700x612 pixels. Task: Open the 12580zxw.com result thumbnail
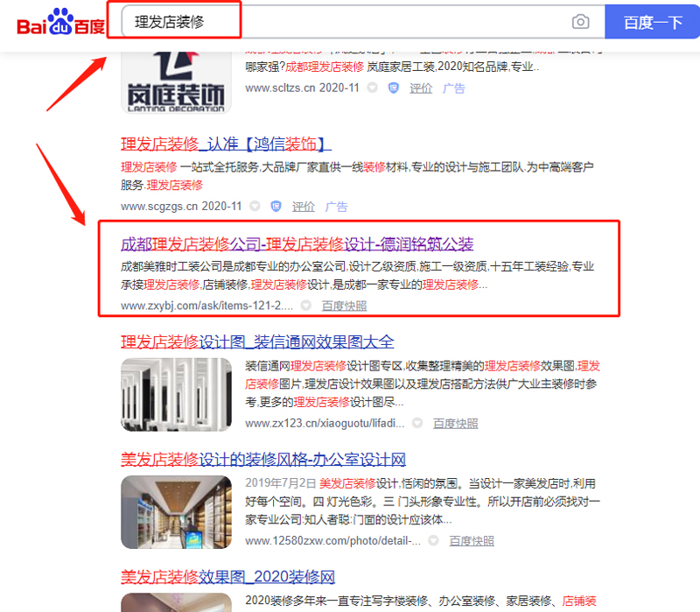click(176, 512)
